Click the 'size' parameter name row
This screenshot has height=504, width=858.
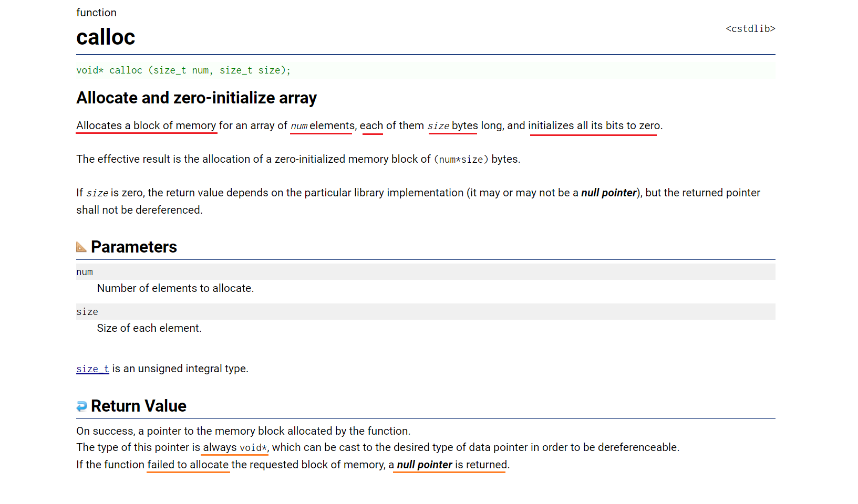(x=426, y=312)
